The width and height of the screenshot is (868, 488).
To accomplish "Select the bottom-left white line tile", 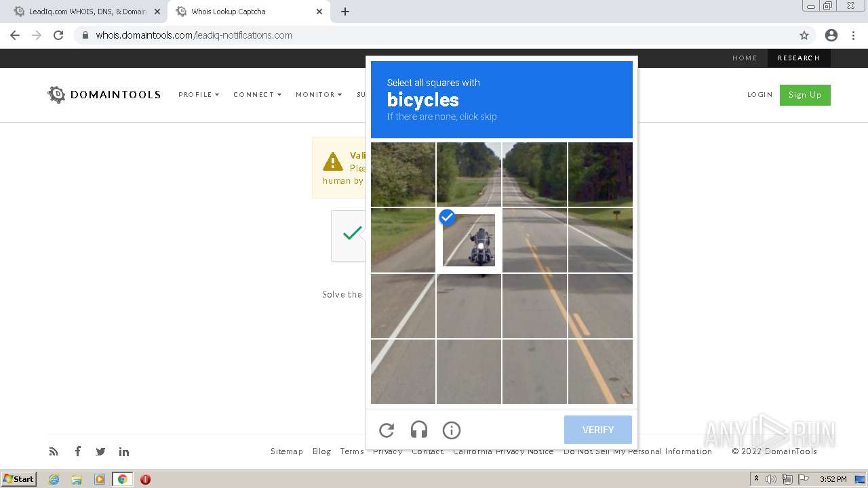I will click(403, 371).
